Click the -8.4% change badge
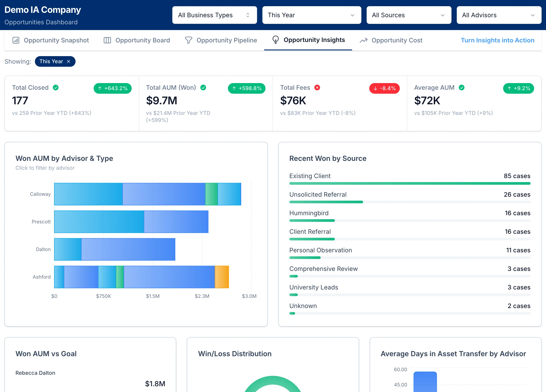The height and width of the screenshot is (392, 546). coord(384,88)
